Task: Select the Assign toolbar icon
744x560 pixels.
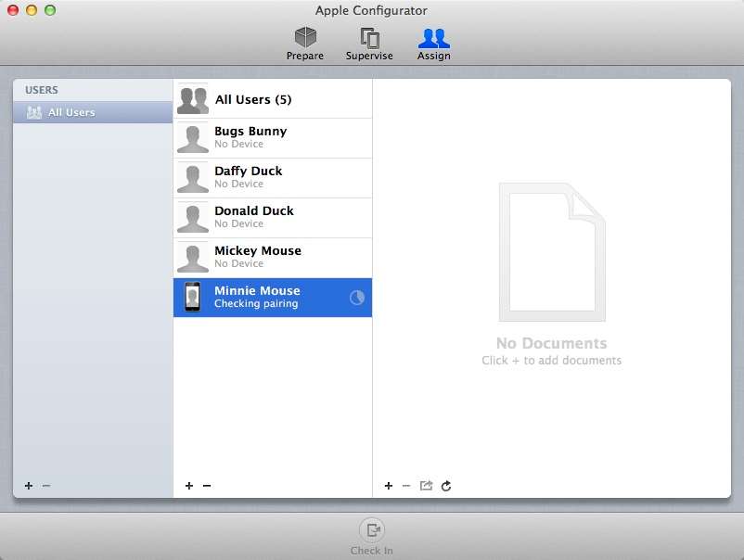Action: click(433, 41)
